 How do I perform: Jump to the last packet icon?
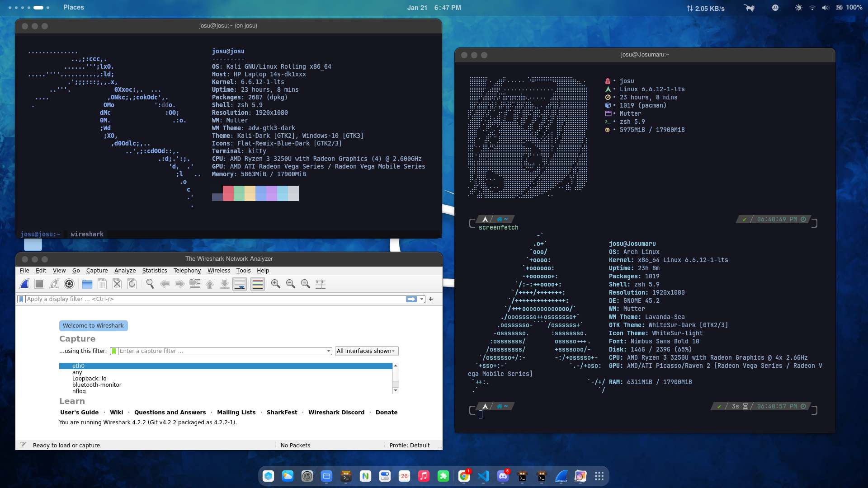click(225, 284)
